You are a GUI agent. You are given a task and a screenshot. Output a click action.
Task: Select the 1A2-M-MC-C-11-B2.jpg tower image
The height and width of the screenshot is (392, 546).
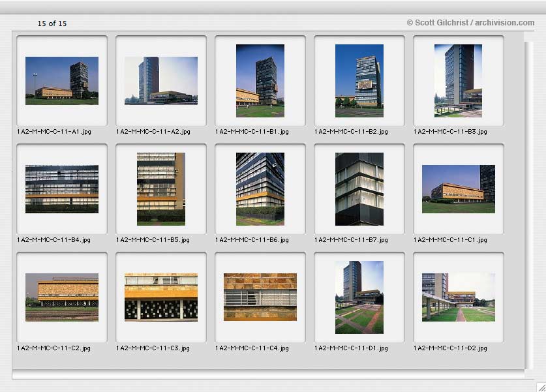[359, 81]
